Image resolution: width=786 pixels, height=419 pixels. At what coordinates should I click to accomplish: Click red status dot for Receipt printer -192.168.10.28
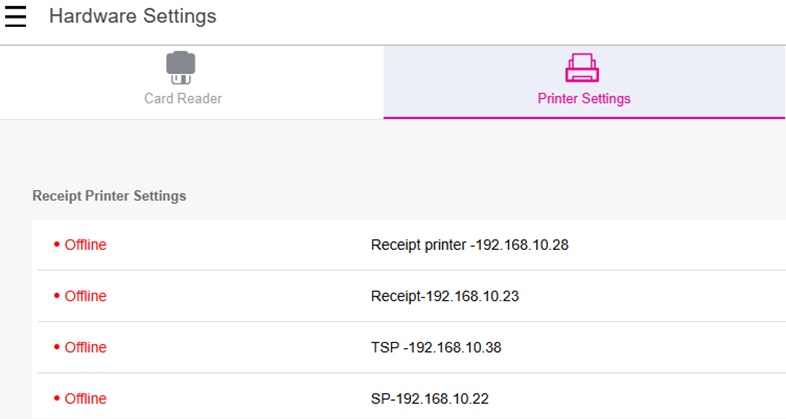pyautogui.click(x=56, y=245)
